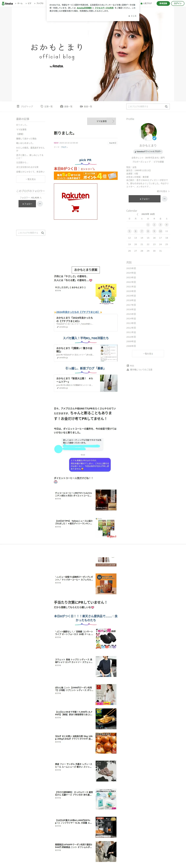Open the 双眼鏡 コンサート product image

106,639
